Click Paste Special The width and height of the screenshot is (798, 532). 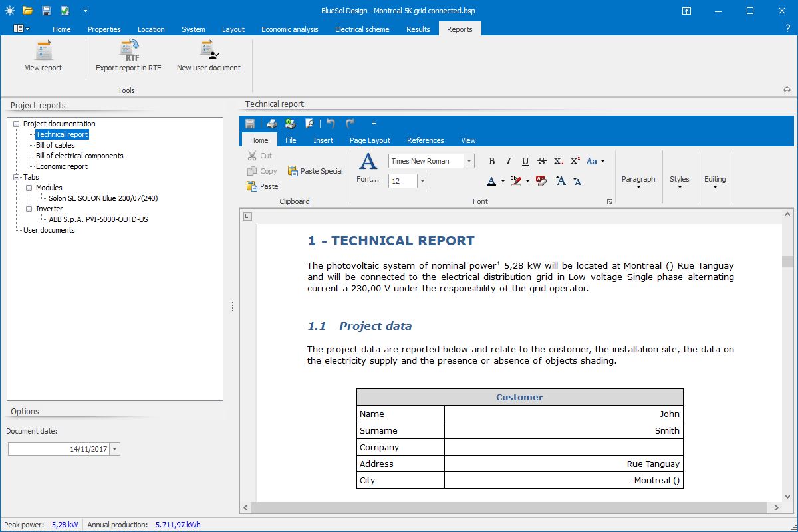pos(315,171)
